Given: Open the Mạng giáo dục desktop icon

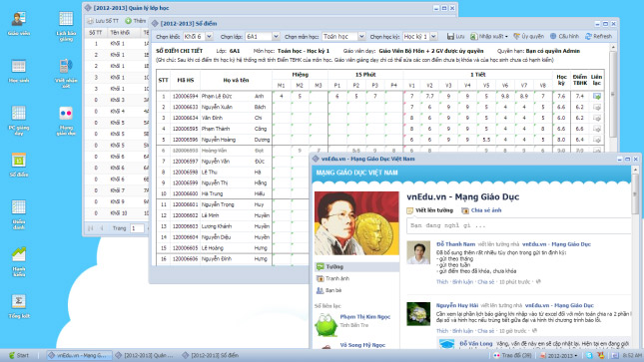Looking at the screenshot, I should click(x=66, y=120).
